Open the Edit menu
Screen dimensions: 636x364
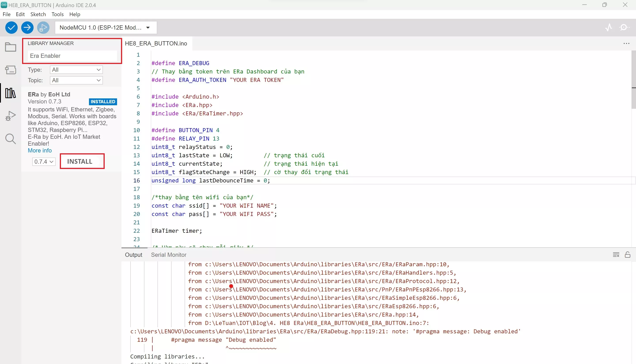click(x=20, y=14)
